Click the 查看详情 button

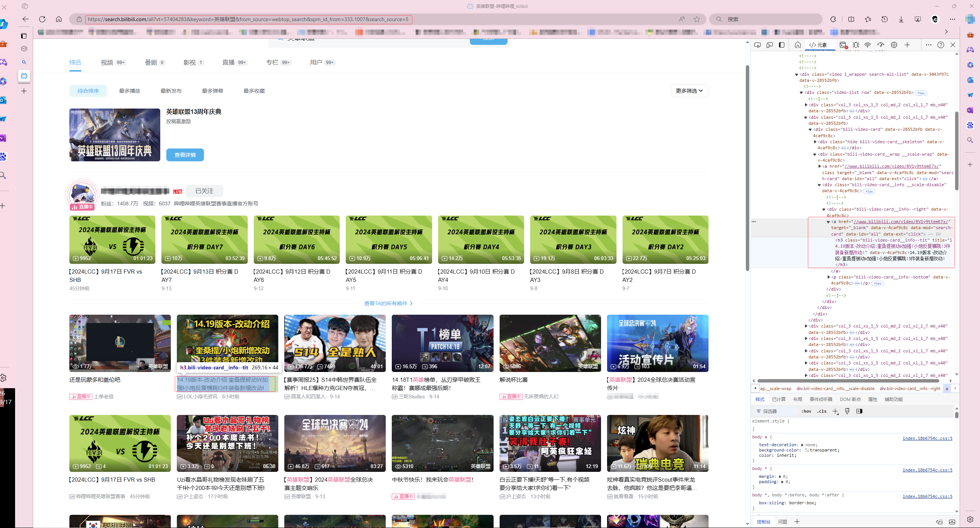click(x=185, y=155)
